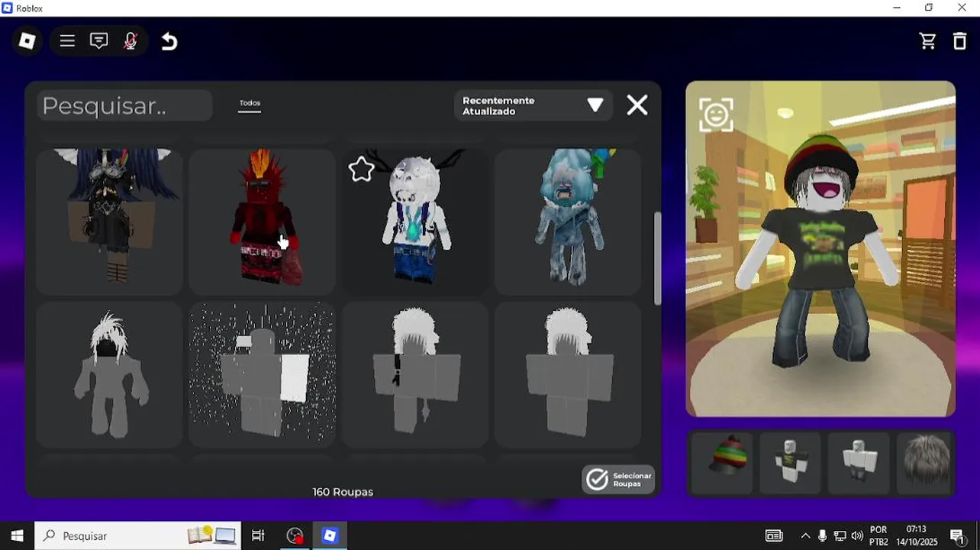Image resolution: width=980 pixels, height=550 pixels.
Task: Select the white antlered outfit thumbnail
Action: click(x=414, y=222)
